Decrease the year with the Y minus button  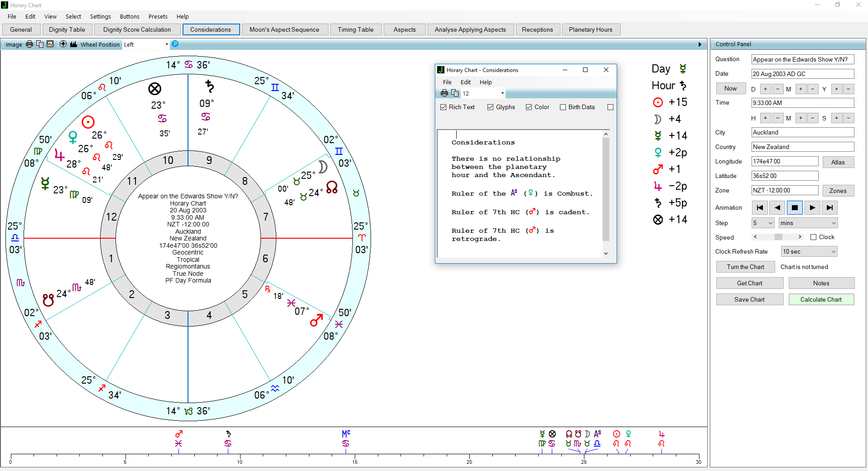click(849, 89)
